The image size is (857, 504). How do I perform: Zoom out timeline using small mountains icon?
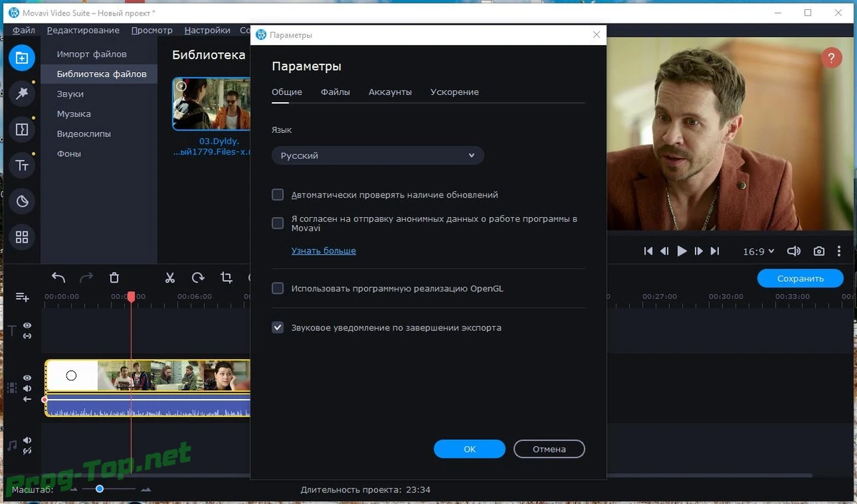(74, 490)
